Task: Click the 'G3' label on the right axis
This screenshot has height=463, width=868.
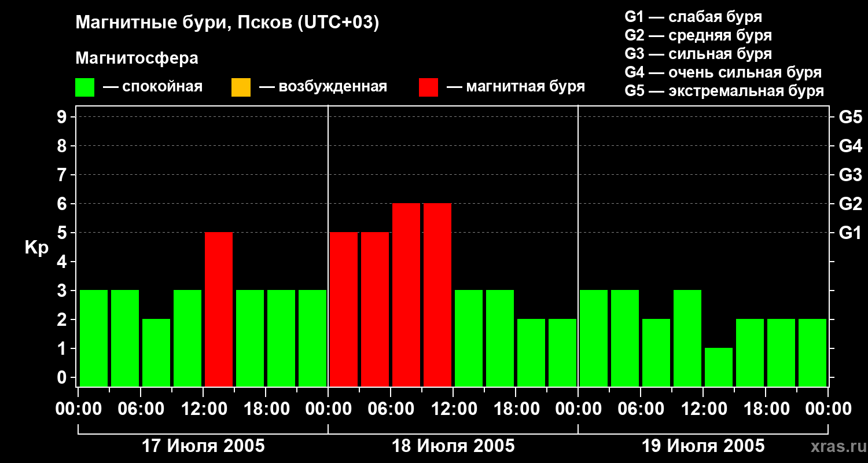Action: pos(850,175)
